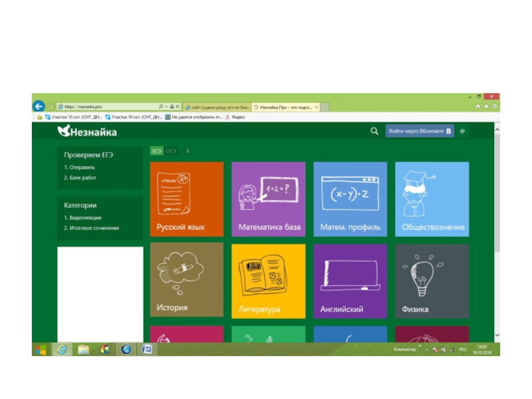Click the taskbar clock showing 18:05

point(482,350)
